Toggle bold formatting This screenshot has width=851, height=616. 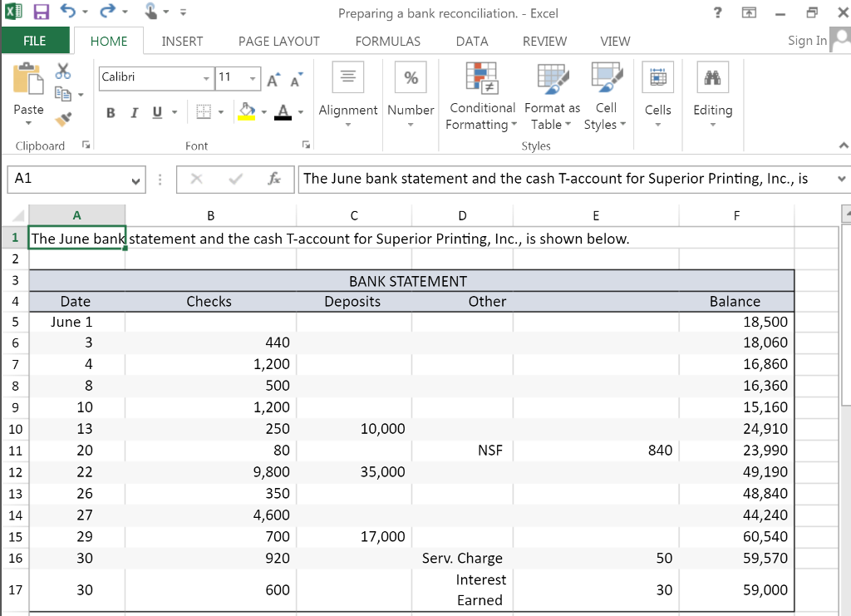click(x=111, y=112)
